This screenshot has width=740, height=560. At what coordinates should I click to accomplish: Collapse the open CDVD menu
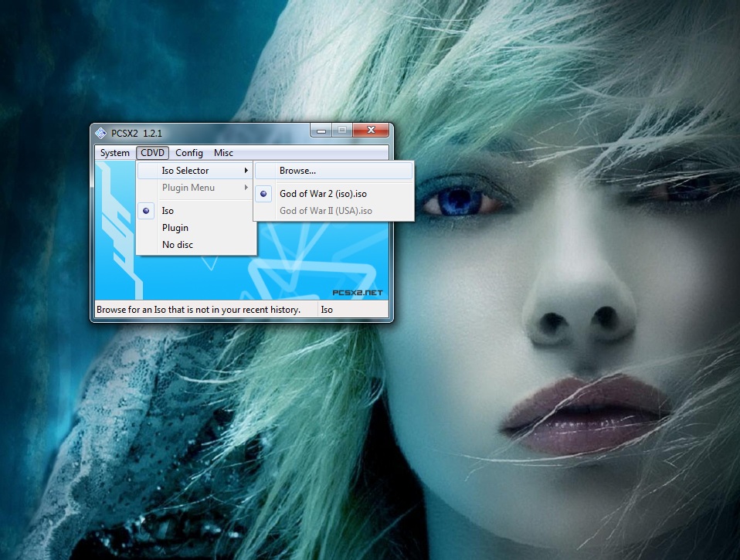[152, 153]
